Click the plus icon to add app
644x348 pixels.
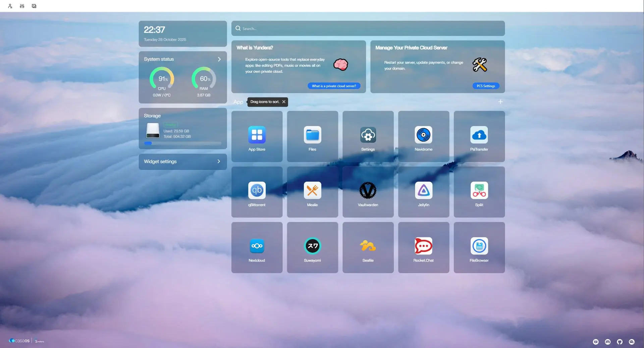pos(500,102)
